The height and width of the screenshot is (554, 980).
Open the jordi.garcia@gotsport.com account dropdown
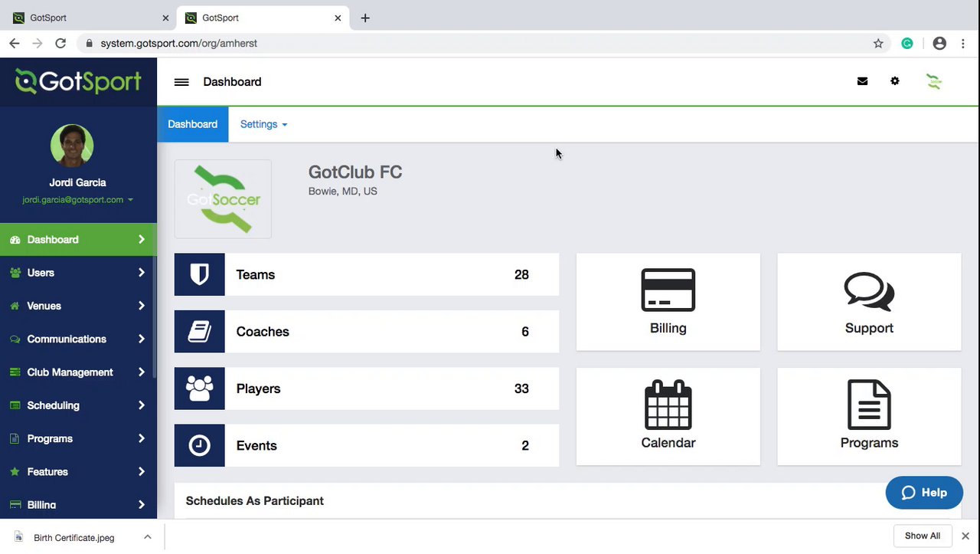point(77,200)
